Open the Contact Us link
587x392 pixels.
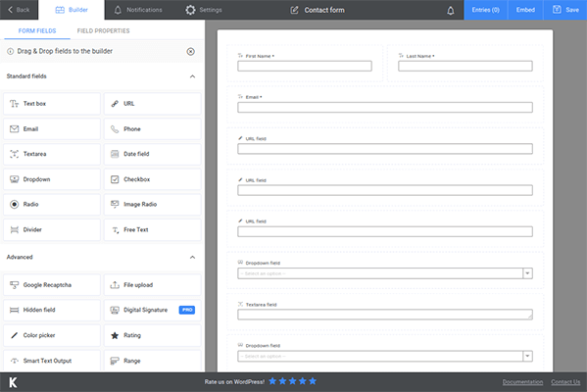[x=565, y=382]
